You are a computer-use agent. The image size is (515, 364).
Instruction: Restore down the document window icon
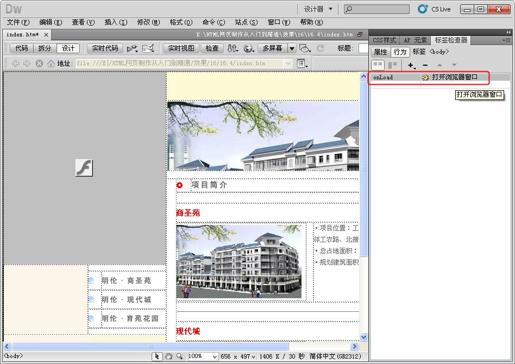tap(360, 34)
